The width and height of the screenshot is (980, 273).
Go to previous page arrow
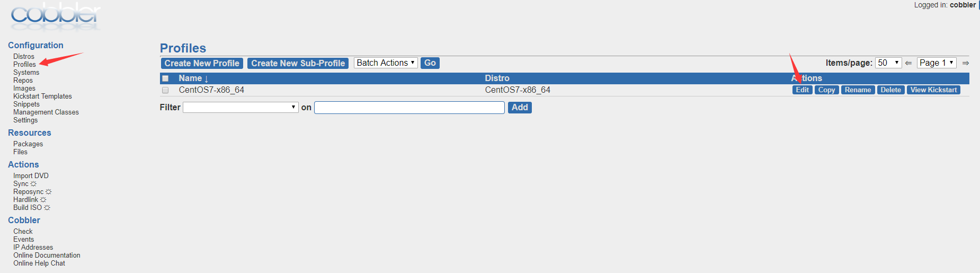[908, 63]
